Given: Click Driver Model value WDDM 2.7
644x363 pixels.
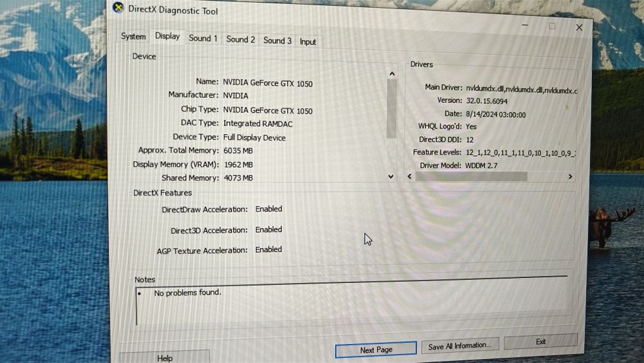Looking at the screenshot, I should 481,166.
